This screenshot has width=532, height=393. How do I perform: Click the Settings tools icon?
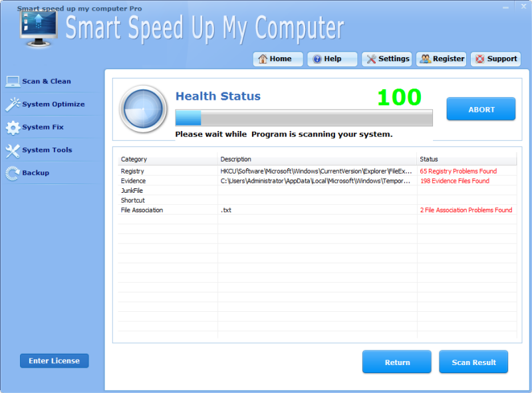[x=371, y=59]
